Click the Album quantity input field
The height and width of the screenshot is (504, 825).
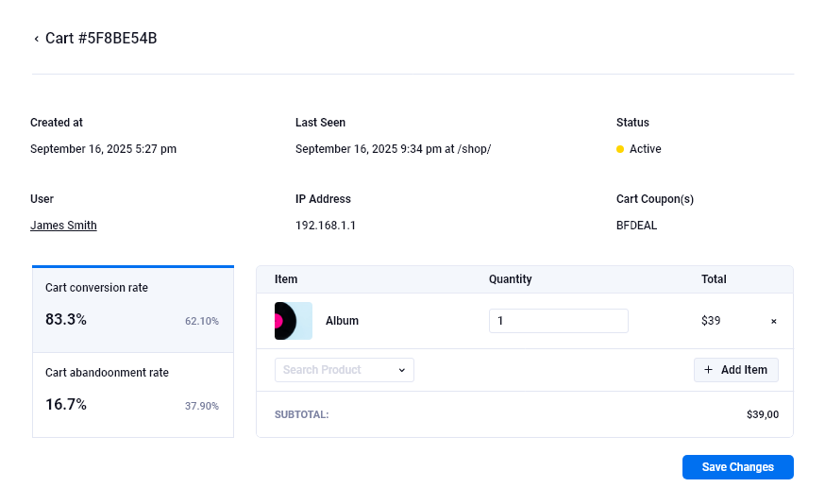coord(558,321)
